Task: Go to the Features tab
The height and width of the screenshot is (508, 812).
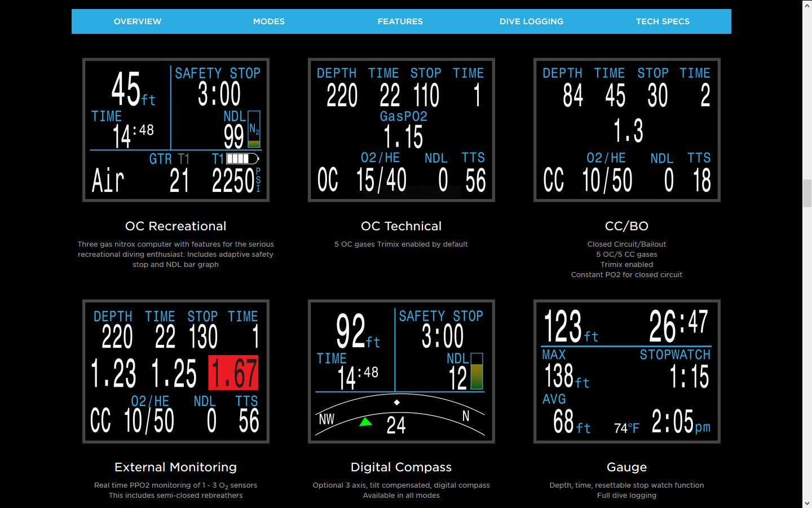Action: 400,21
